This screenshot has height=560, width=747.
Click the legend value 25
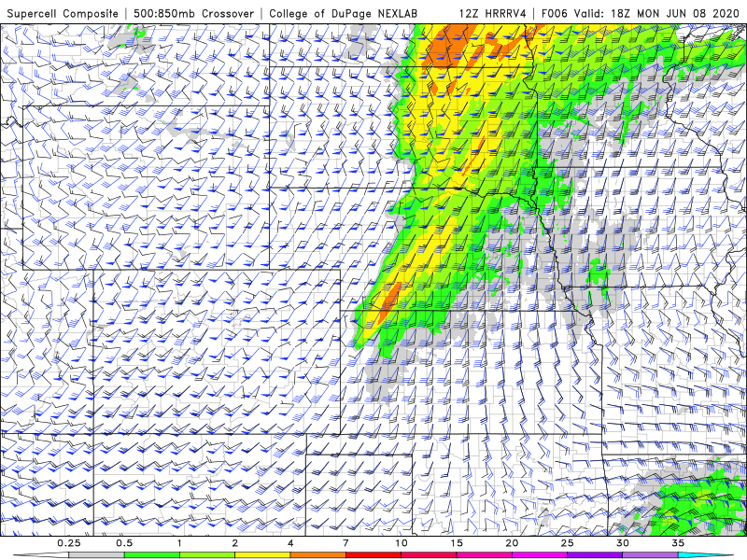(567, 543)
